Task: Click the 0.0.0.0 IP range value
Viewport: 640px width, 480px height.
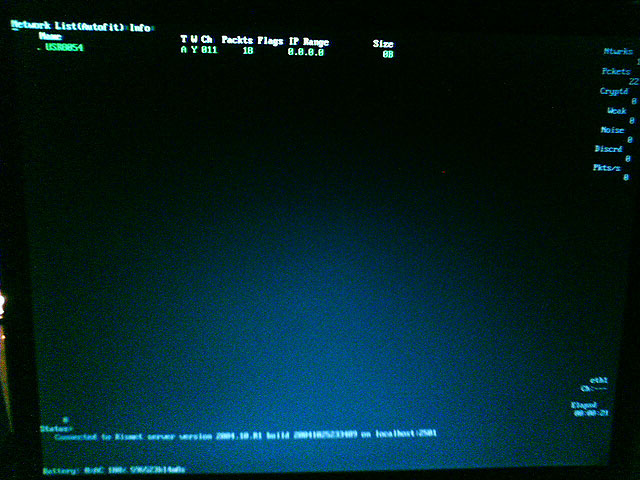Action: tap(305, 50)
